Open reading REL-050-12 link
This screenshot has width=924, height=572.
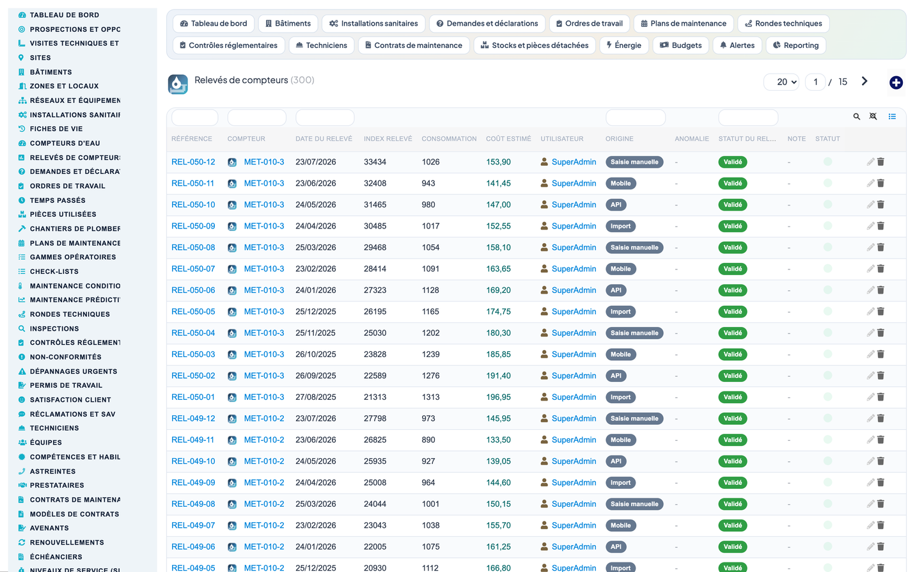(x=193, y=162)
